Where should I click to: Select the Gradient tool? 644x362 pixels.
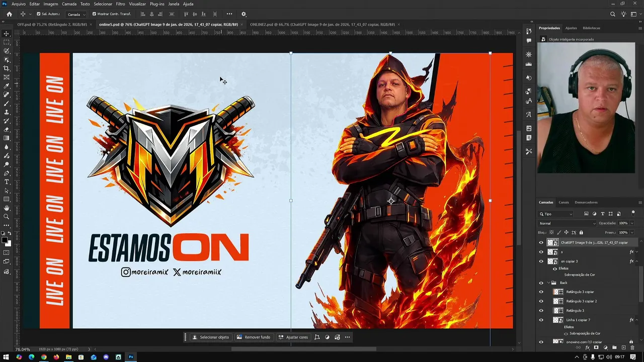click(x=7, y=138)
